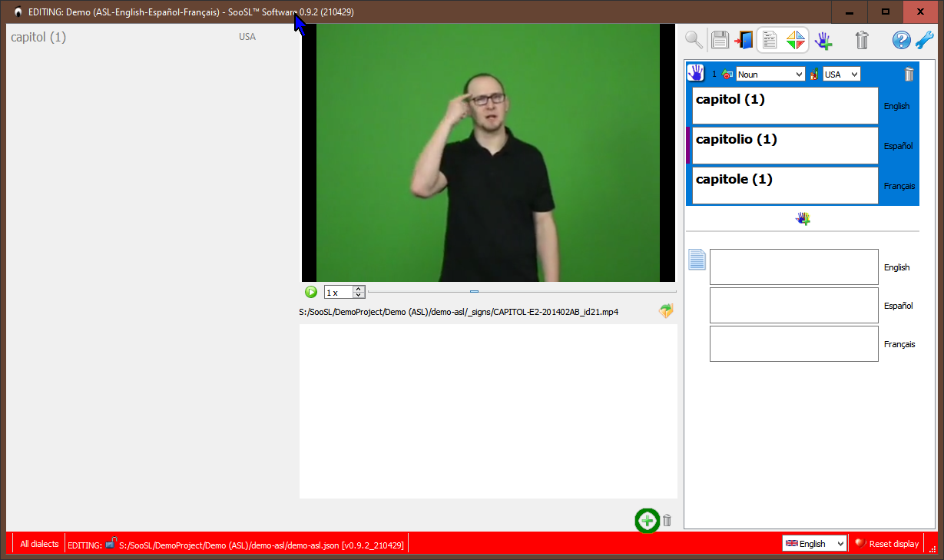This screenshot has height=560, width=944.
Task: Open the USA dialect dropdown
Action: coord(842,75)
